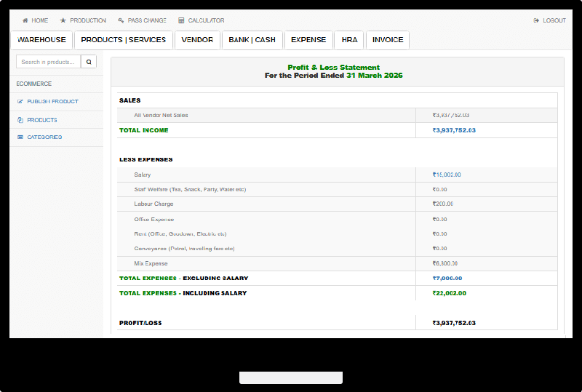Click the Total Income amount
582x392 pixels.
click(454, 130)
